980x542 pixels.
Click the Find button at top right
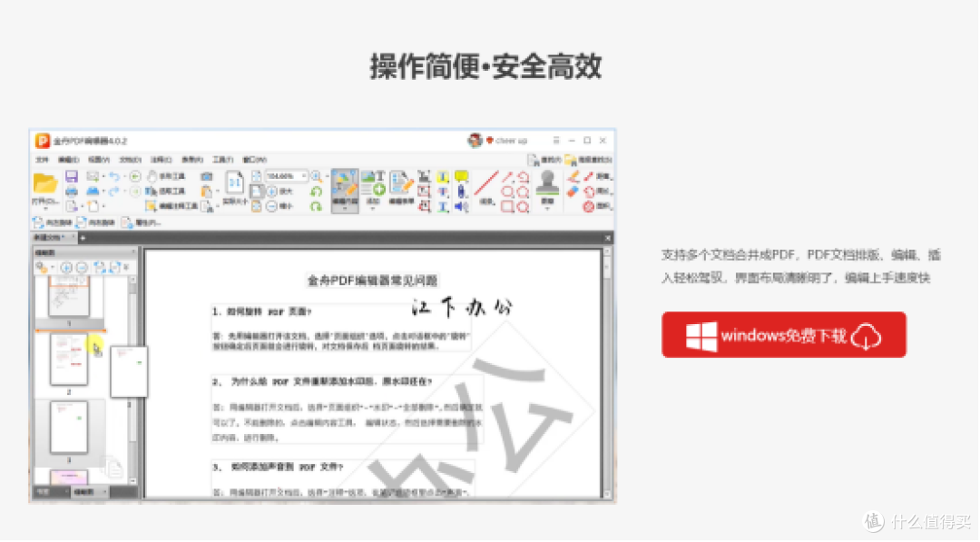click(544, 160)
